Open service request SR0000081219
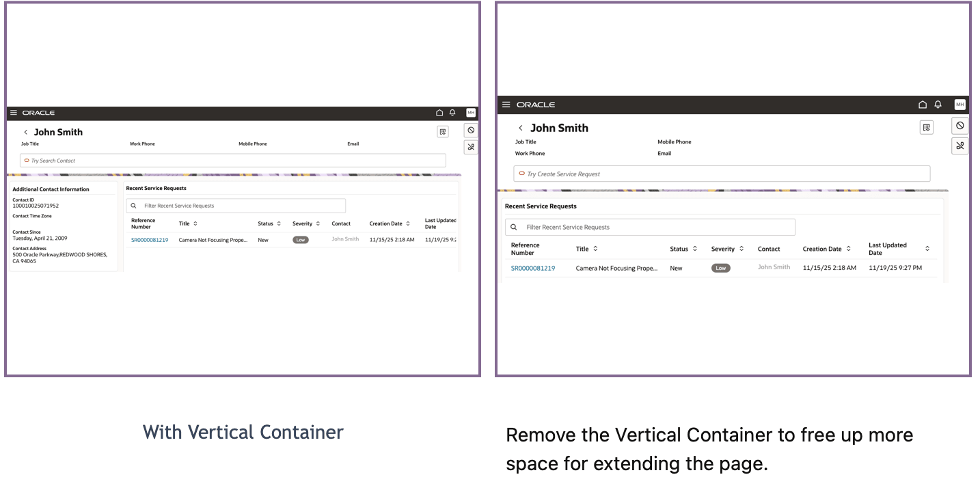Viewport: 980px width, 503px height. tap(532, 268)
